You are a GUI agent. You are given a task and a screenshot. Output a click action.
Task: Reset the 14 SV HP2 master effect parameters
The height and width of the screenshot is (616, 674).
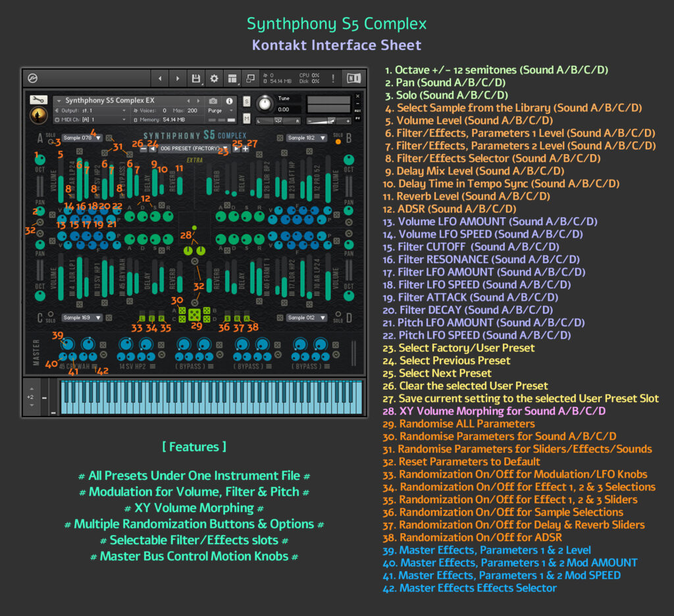162,355
